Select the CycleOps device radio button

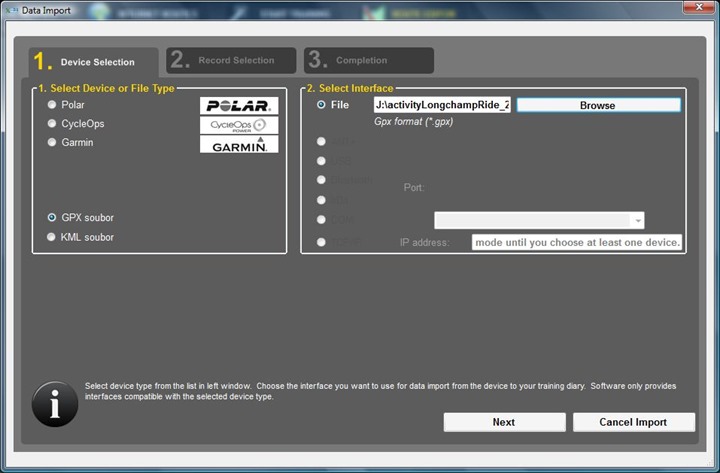pos(52,124)
